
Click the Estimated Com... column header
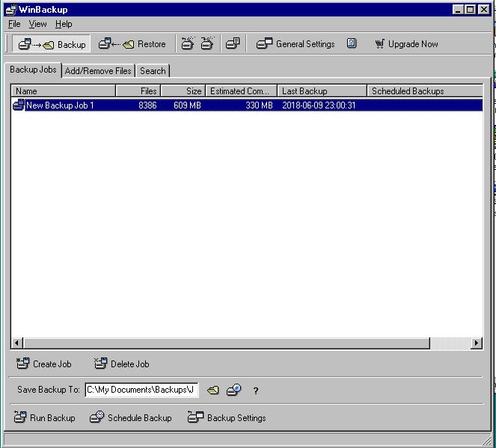click(x=242, y=91)
